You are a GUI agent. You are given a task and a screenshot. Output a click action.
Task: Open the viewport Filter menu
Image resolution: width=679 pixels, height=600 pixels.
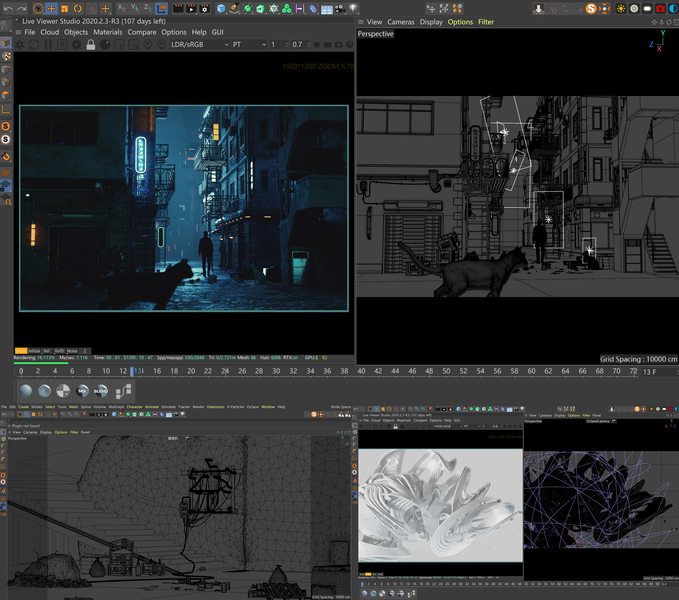tap(486, 21)
